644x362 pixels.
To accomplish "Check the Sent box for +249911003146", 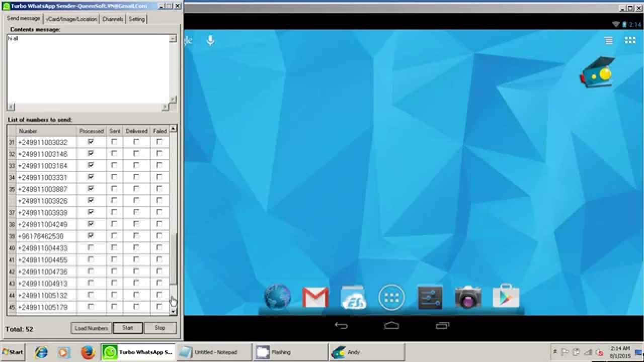I will (x=114, y=153).
